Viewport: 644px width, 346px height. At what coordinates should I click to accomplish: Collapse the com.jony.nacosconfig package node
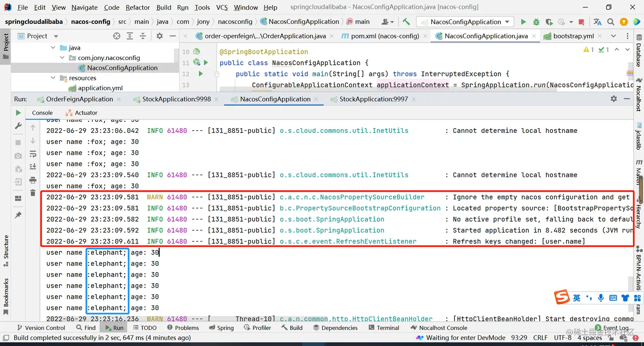(63, 58)
